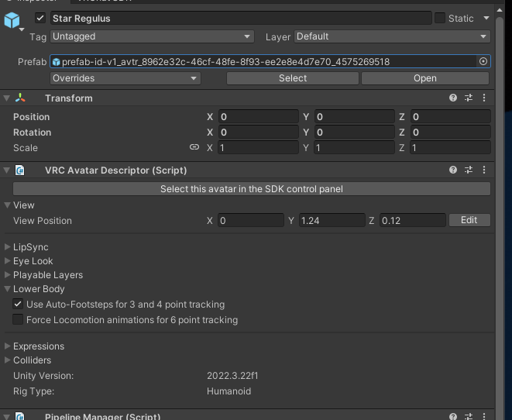Image resolution: width=512 pixels, height=420 pixels.
Task: Expand the Colliders section
Action: click(7, 360)
